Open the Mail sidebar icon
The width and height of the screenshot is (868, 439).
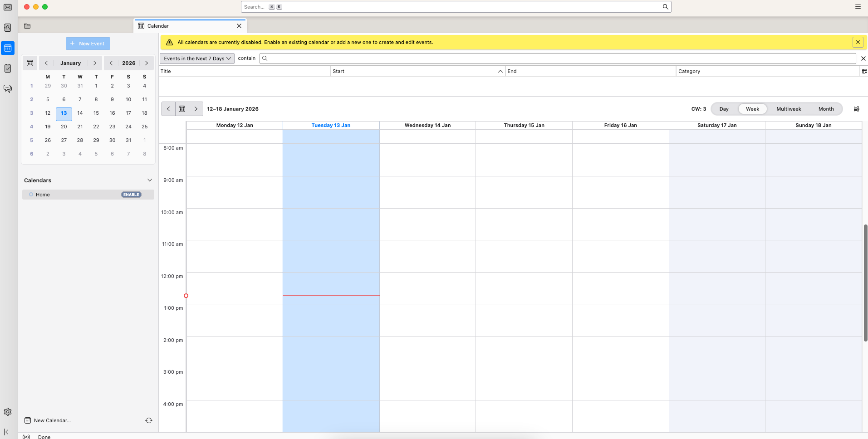coord(7,7)
